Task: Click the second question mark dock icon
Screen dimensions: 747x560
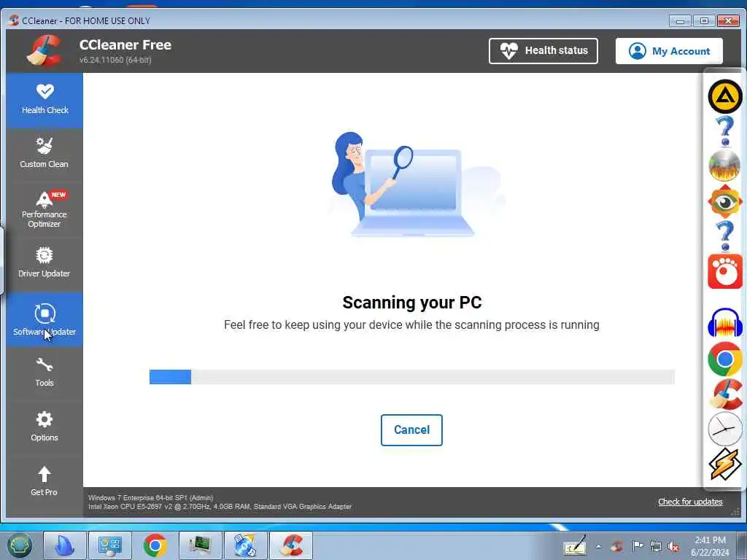Action: pos(725,236)
